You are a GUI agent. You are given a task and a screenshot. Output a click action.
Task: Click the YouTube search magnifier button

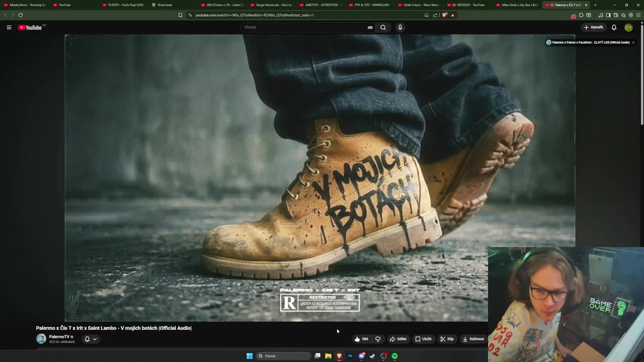pyautogui.click(x=383, y=27)
